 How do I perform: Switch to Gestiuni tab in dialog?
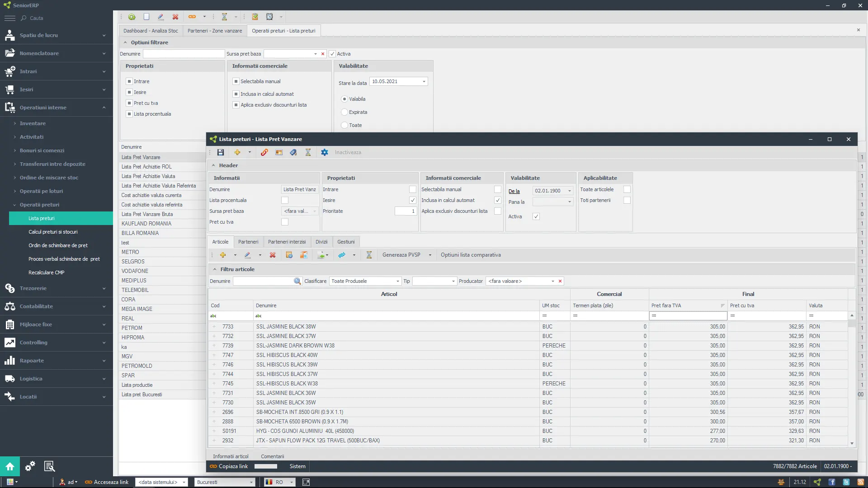pyautogui.click(x=346, y=241)
